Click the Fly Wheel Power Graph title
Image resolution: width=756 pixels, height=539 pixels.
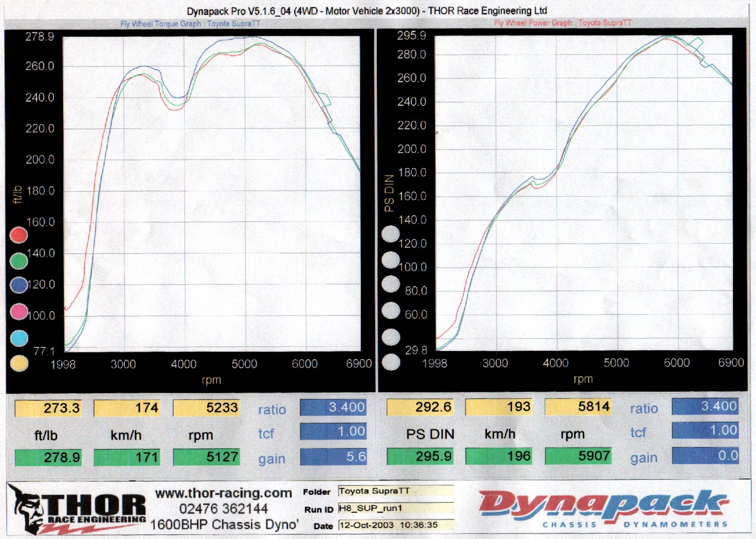563,23
